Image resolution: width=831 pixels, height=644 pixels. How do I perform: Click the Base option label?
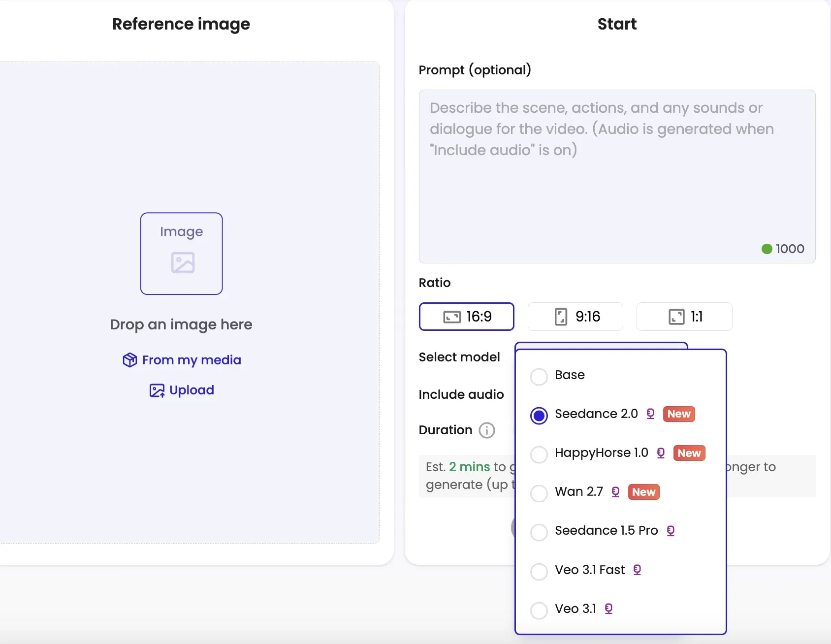click(570, 375)
